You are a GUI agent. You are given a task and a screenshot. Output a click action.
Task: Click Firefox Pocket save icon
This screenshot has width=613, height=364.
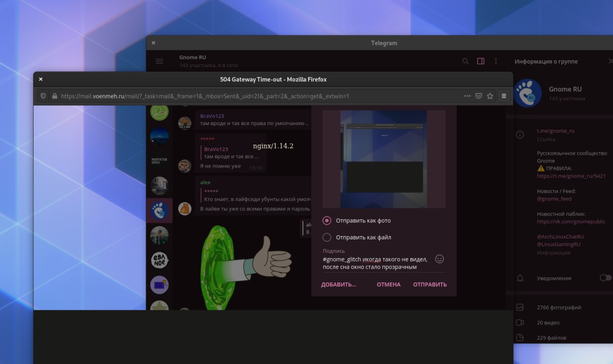pyautogui.click(x=478, y=96)
